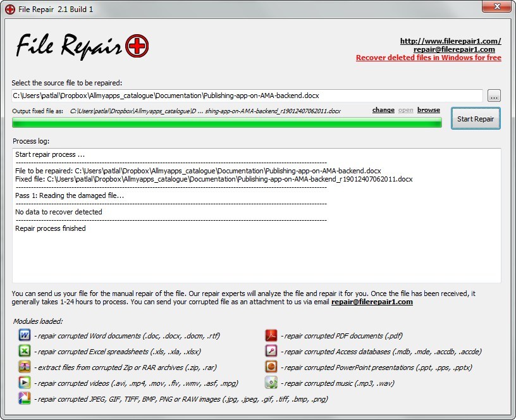Click 'repair corrupted Excel spreadsheets' label
Viewport: 516px width, 420px height.
(x=118, y=352)
